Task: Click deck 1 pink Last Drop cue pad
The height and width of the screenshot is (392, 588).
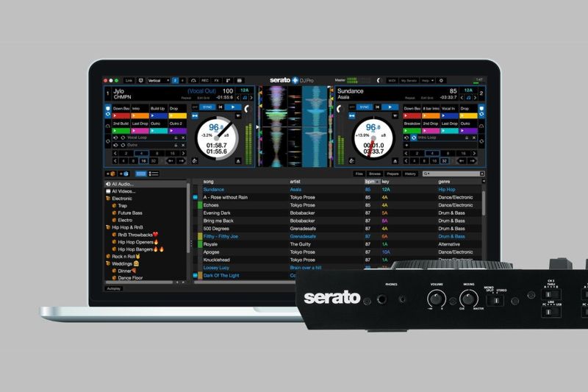Action: [140, 131]
